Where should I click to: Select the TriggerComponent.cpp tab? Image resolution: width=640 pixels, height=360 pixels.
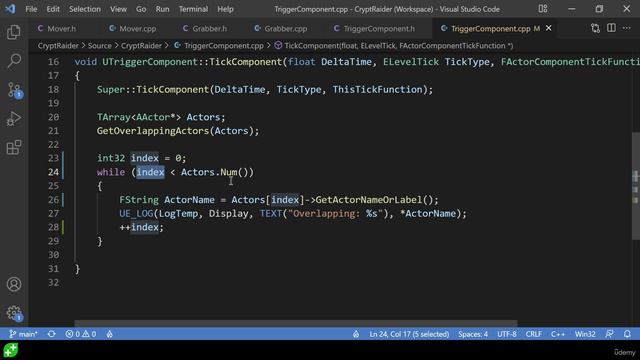pos(490,29)
